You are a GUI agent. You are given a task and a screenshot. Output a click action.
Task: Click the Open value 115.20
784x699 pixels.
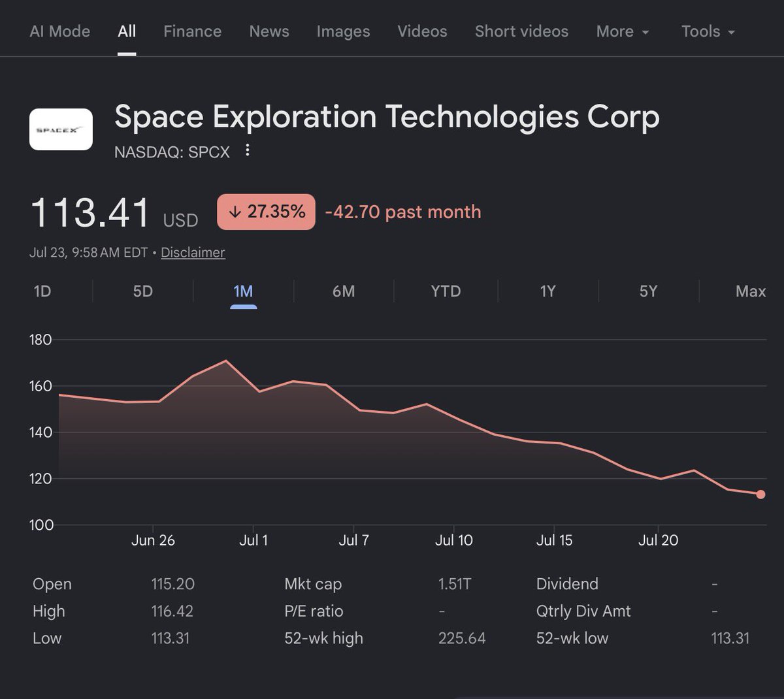(x=173, y=584)
